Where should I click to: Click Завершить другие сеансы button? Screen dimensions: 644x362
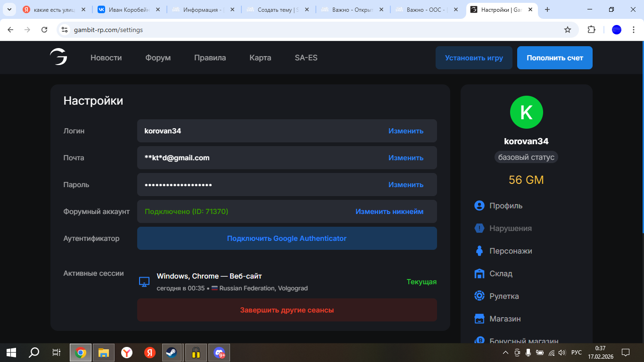287,310
